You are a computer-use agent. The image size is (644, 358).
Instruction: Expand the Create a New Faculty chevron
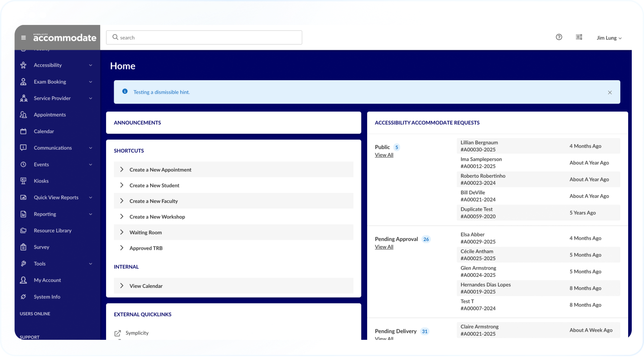[x=121, y=201]
